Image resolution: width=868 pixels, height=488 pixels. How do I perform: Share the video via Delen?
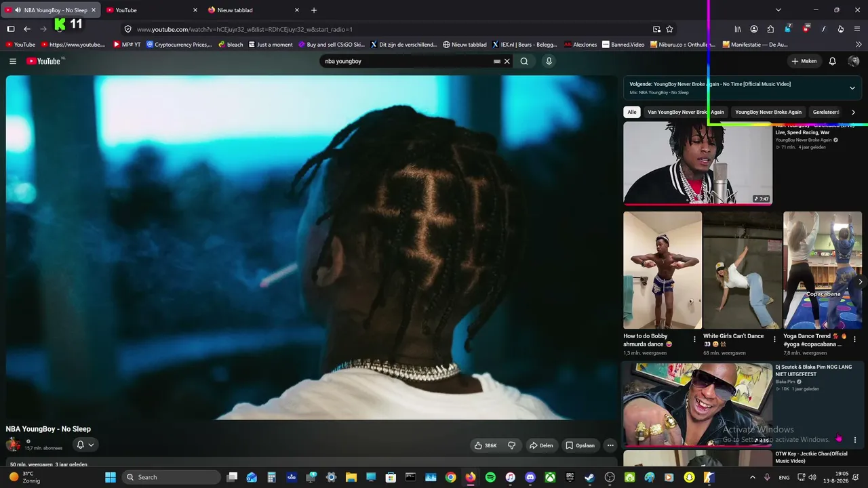click(x=541, y=445)
